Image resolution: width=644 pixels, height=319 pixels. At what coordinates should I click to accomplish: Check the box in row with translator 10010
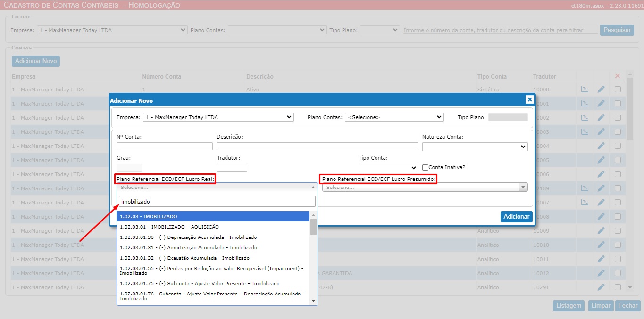click(x=618, y=245)
